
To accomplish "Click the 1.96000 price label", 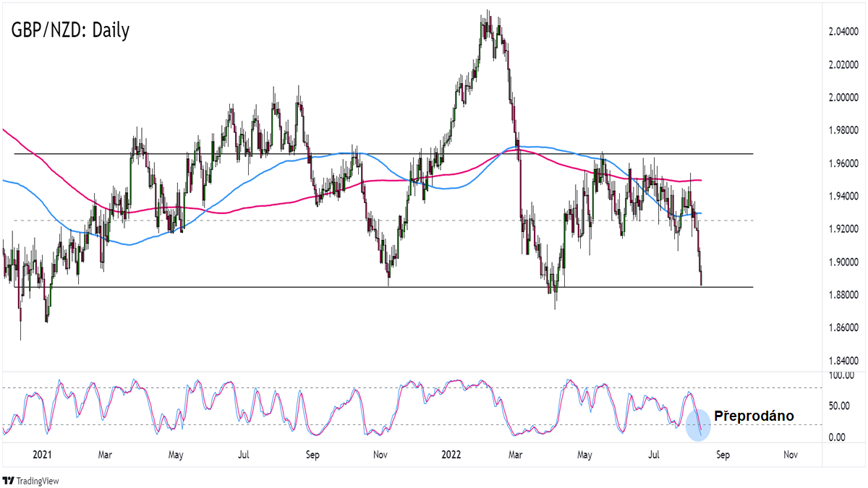I will pos(844,163).
